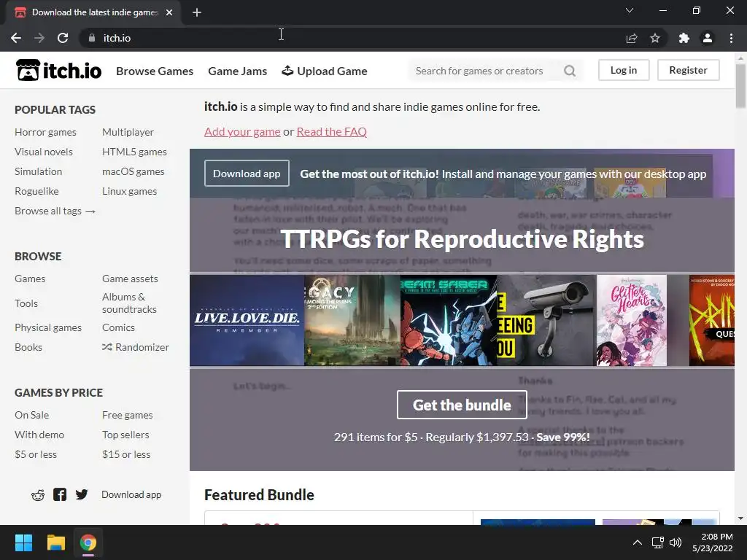Image resolution: width=747 pixels, height=560 pixels.
Task: Show Top sellers
Action: coord(125,435)
